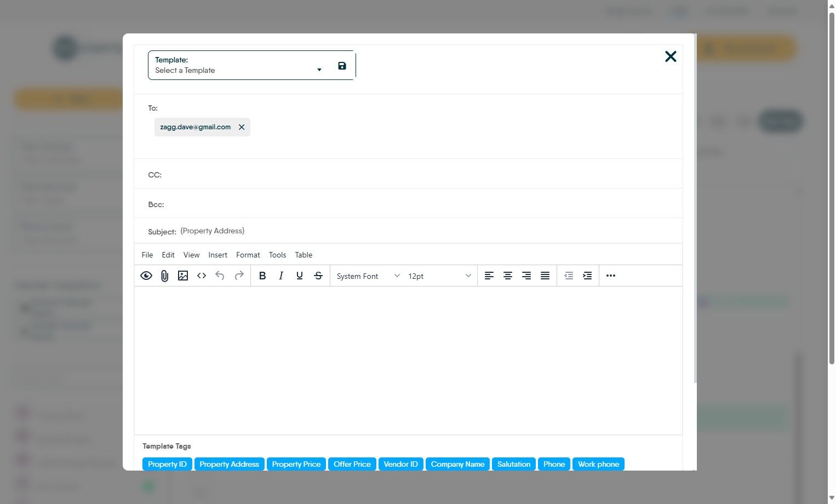The image size is (836, 504).
Task: Remove the zagg.dave@gmail.com recipient
Action: (242, 127)
